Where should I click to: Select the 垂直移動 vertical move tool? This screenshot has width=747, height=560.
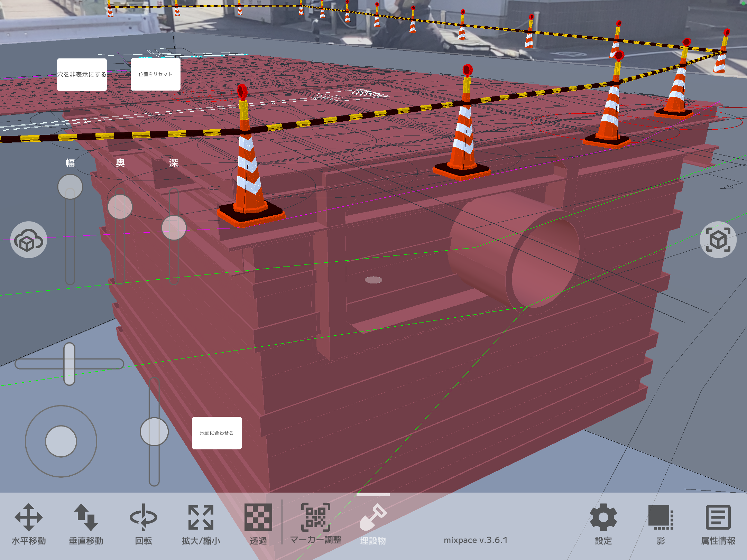click(x=86, y=524)
